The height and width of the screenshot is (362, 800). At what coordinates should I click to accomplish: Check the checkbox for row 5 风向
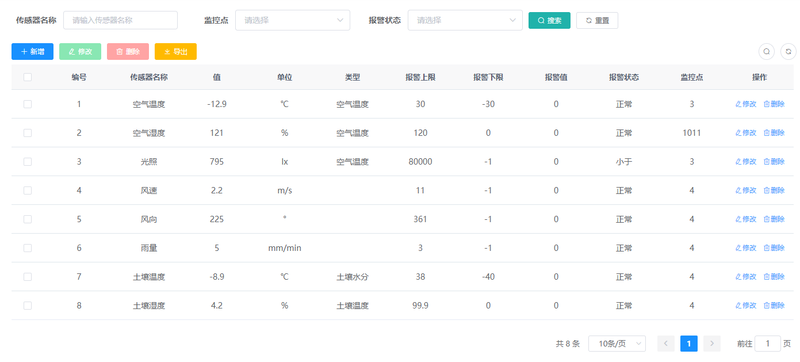tap(28, 219)
